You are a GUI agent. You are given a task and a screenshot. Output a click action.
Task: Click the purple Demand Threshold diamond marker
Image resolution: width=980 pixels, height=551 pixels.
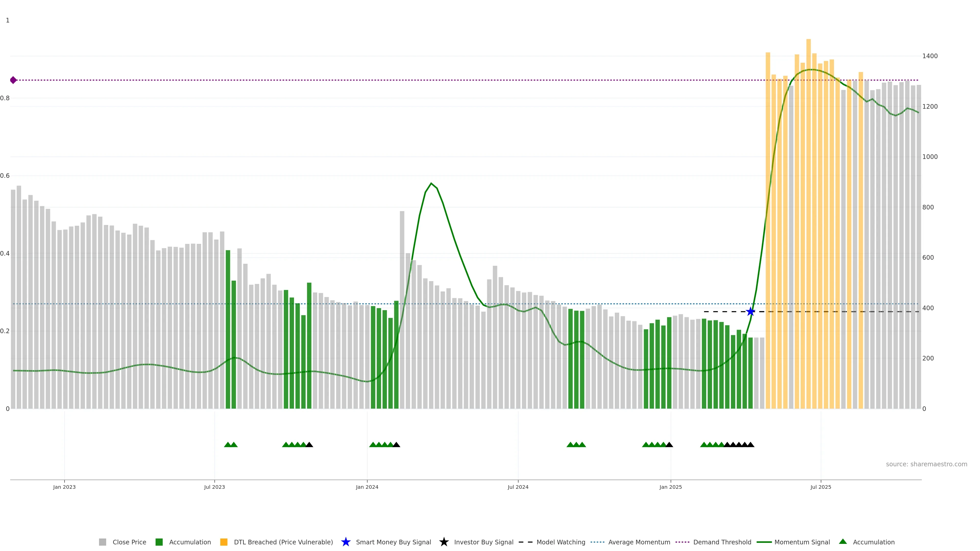pos(13,80)
